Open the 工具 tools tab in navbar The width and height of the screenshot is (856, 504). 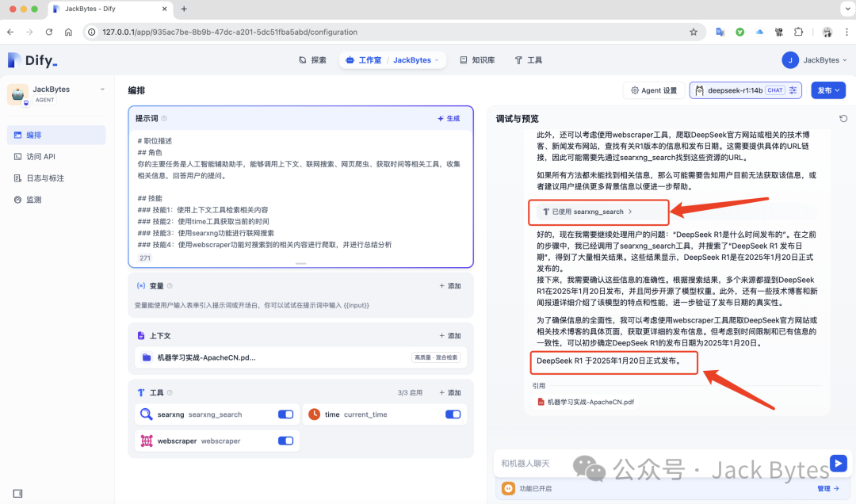(x=529, y=60)
